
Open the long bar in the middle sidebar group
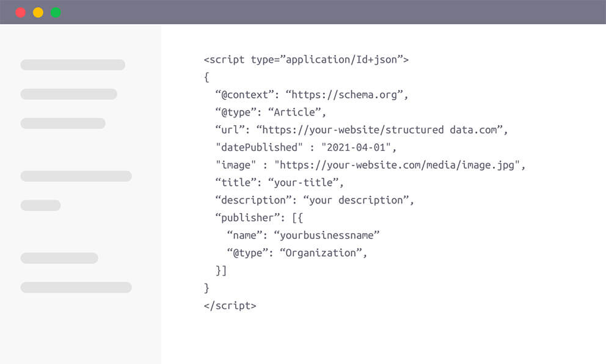(x=76, y=177)
